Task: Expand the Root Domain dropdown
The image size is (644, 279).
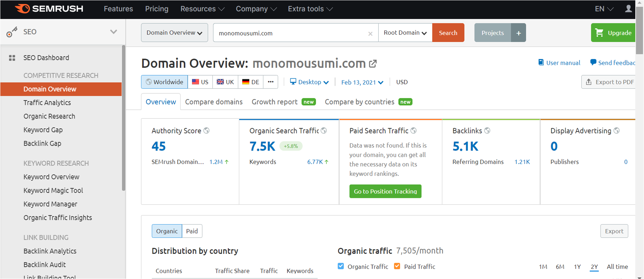Action: 405,33
